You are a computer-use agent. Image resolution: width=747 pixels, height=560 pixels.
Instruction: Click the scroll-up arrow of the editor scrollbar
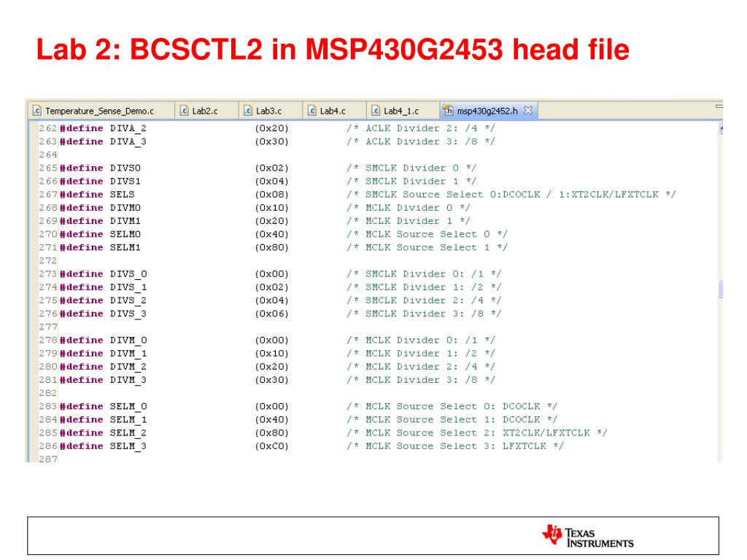click(721, 128)
